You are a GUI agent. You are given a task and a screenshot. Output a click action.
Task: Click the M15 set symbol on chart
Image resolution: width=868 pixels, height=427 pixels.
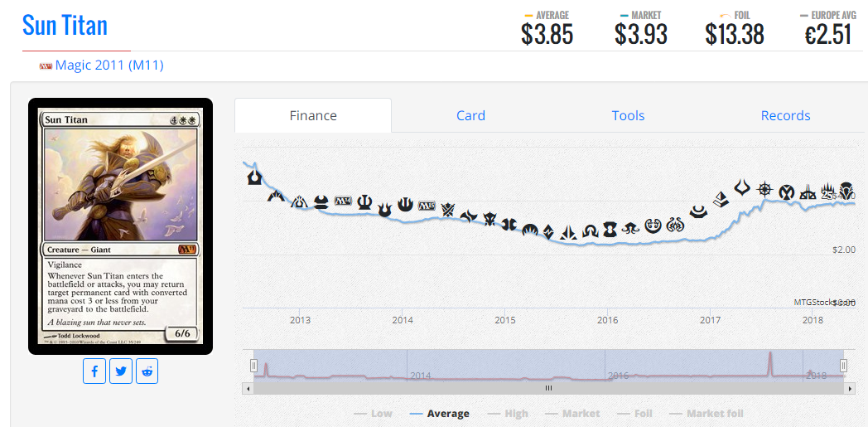427,206
